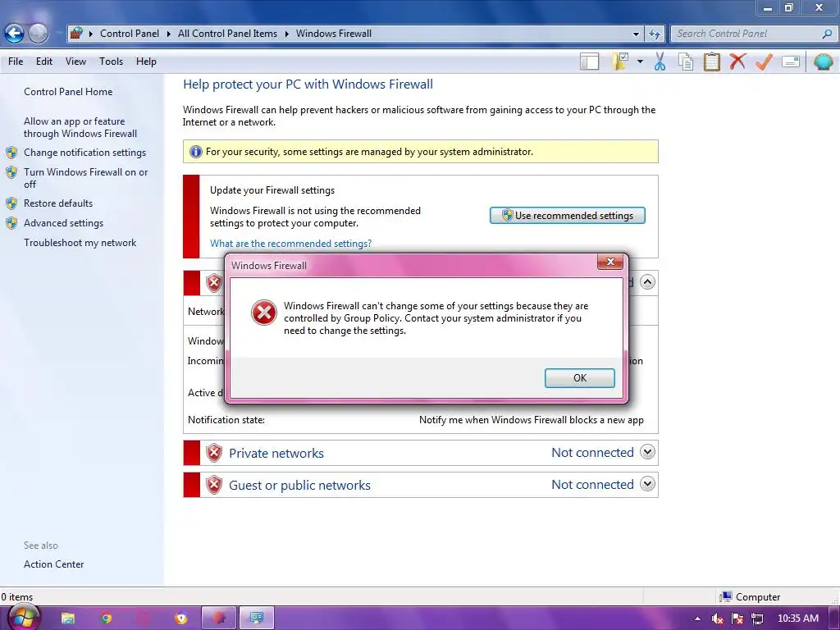Click the search magnifier icon

click(x=827, y=34)
